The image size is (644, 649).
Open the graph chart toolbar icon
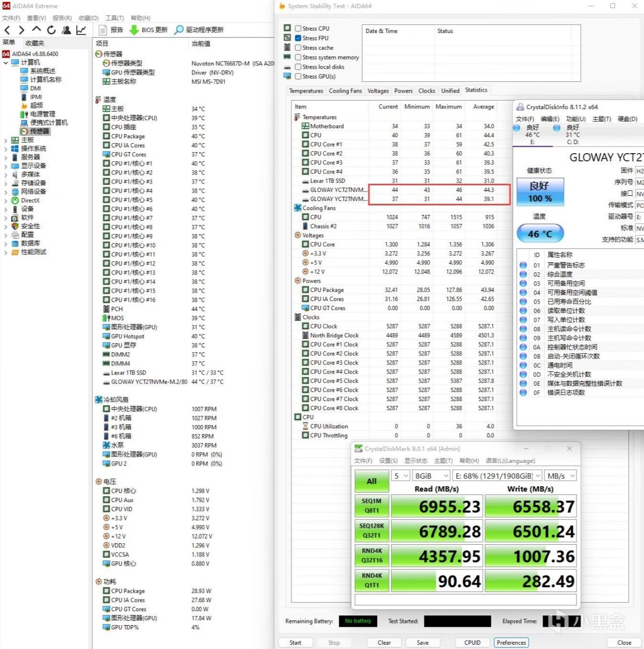pyautogui.click(x=81, y=30)
